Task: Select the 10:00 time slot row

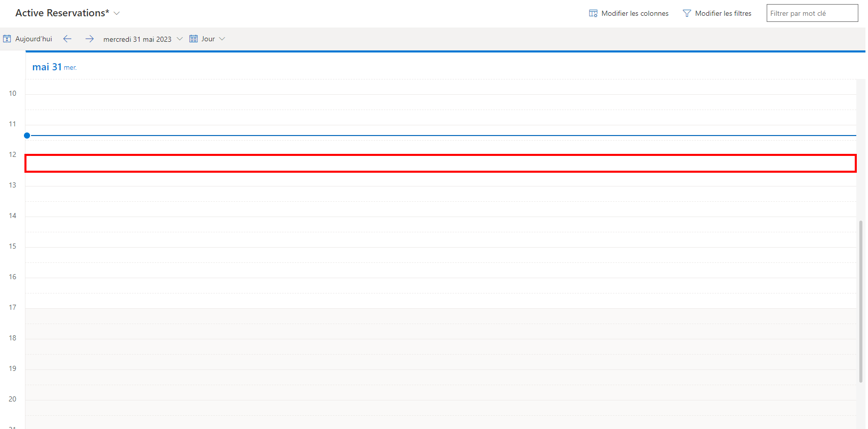Action: click(x=441, y=102)
